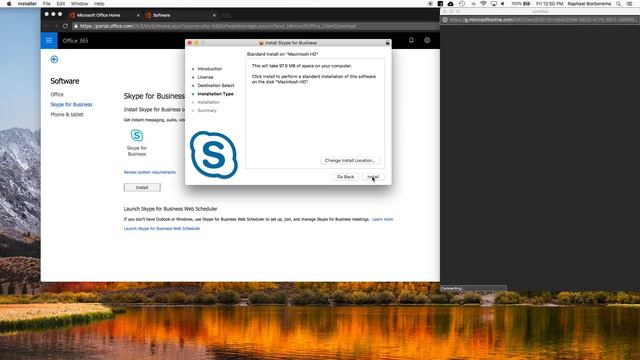Click the Time Machine clock icon
The height and width of the screenshot is (360, 640).
(462, 4)
